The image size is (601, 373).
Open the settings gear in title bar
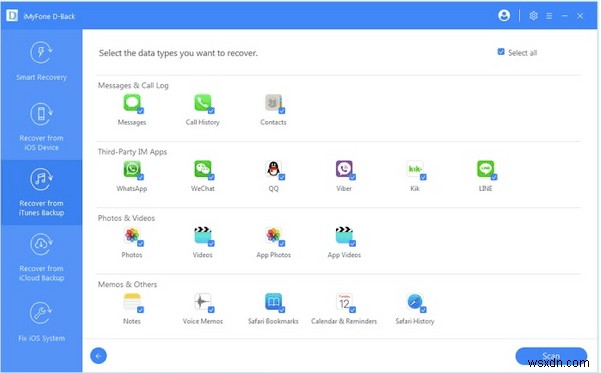533,16
